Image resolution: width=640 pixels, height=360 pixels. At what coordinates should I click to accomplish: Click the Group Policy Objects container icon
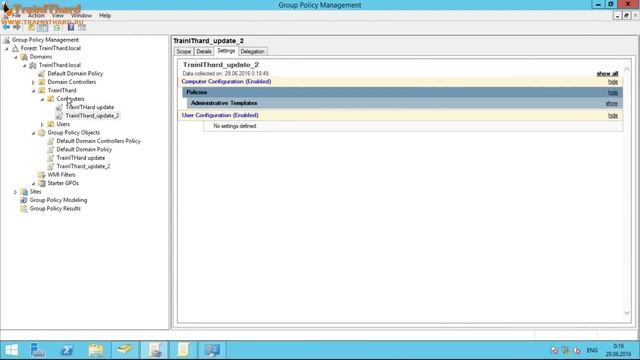coord(42,133)
